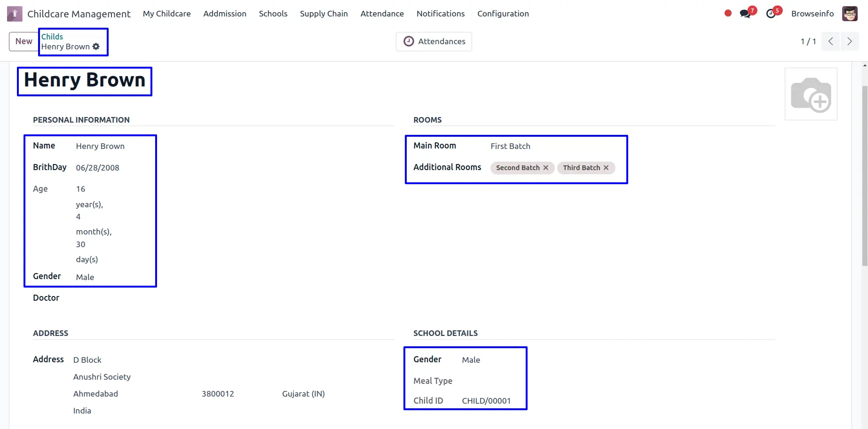868x429 pixels.
Task: Open the Gender dropdown under Personal Information
Action: click(x=113, y=277)
